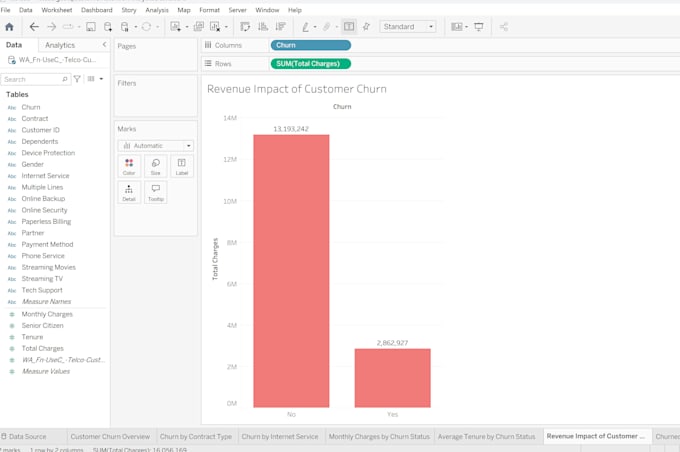Viewport: 680px width, 452px height.
Task: Click the Presentation Mode icon
Action: tap(479, 27)
